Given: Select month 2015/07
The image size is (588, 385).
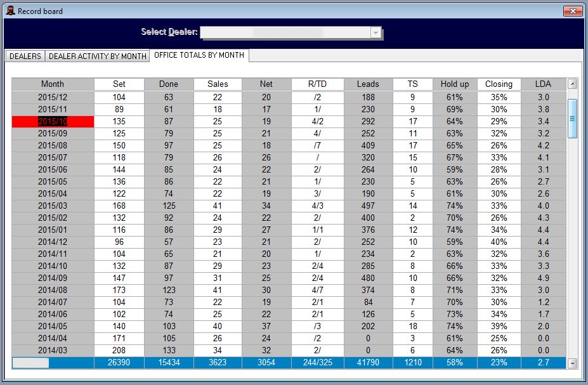Looking at the screenshot, I should [53, 157].
